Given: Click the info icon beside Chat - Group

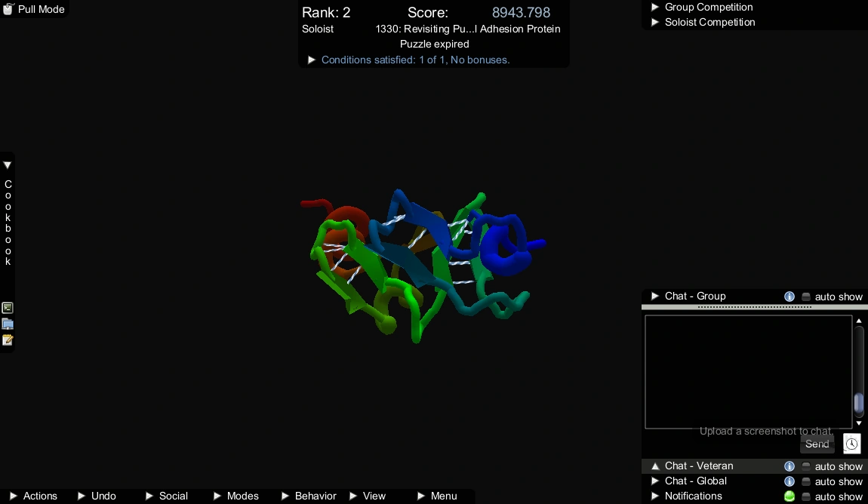Looking at the screenshot, I should [x=790, y=297].
